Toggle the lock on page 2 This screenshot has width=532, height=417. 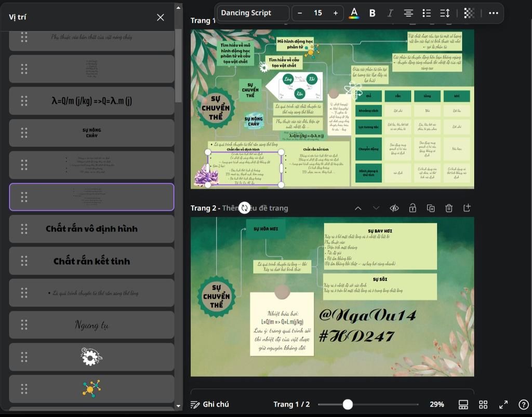click(413, 208)
